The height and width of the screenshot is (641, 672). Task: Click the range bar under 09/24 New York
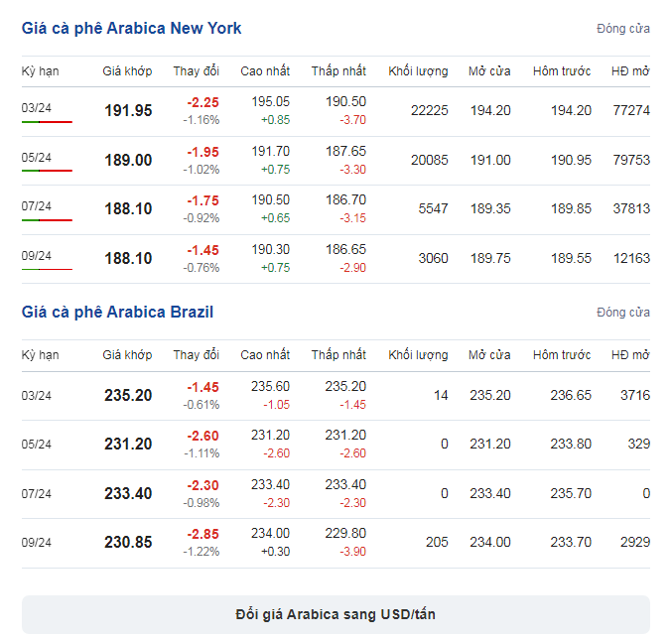47,270
